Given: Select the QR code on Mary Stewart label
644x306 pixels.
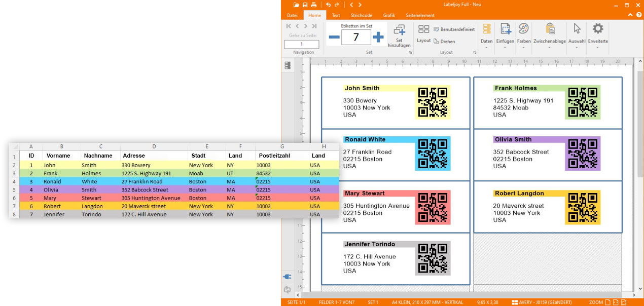Looking at the screenshot, I should (x=433, y=208).
